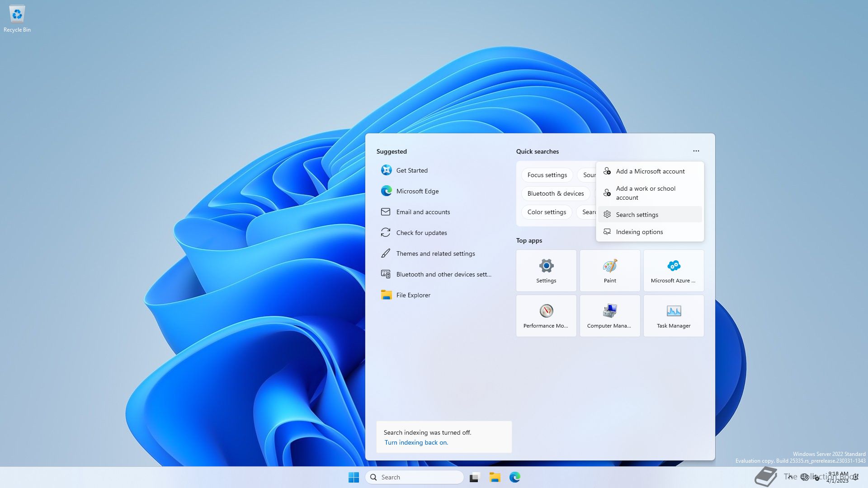Viewport: 868px width, 488px height.
Task: Click the taskbar clock and date
Action: (838, 477)
